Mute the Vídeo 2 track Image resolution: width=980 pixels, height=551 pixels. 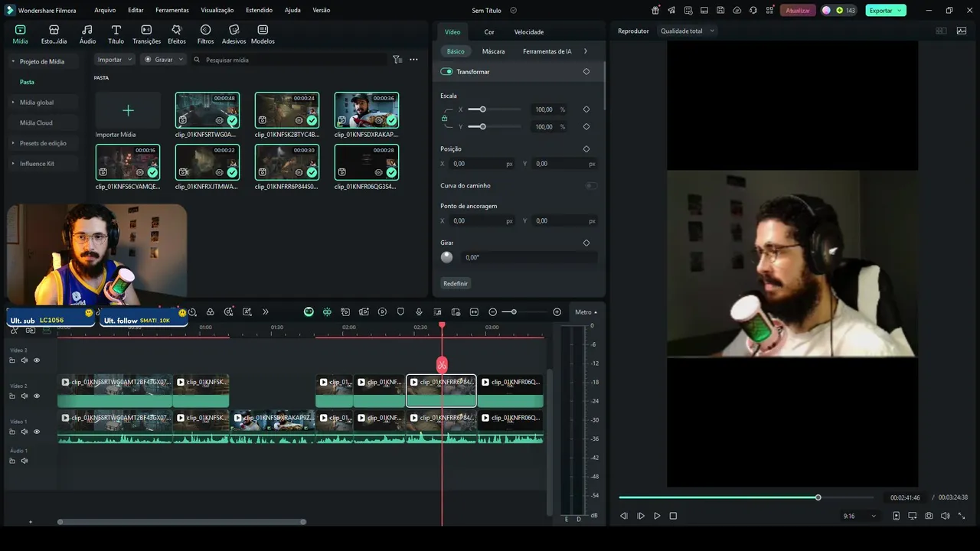pyautogui.click(x=24, y=396)
